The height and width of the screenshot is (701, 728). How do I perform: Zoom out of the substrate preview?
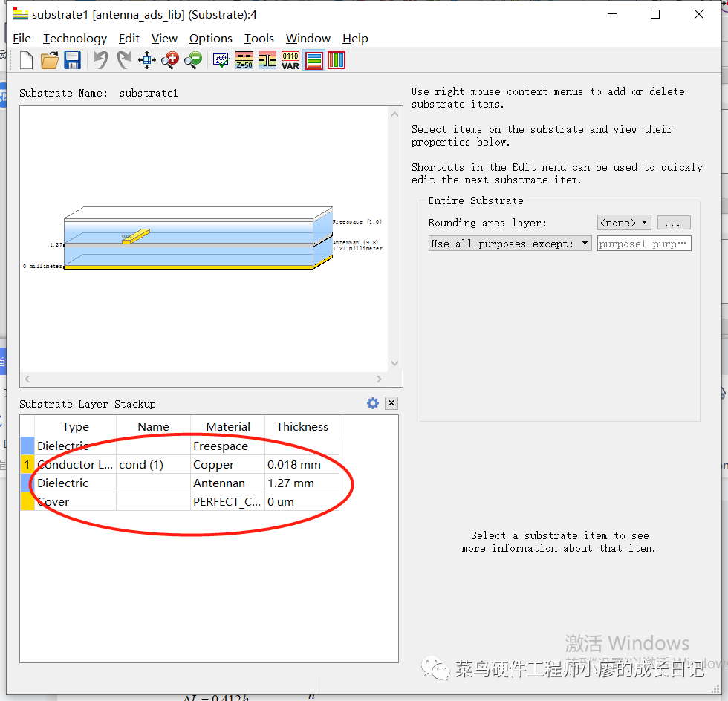tap(193, 60)
